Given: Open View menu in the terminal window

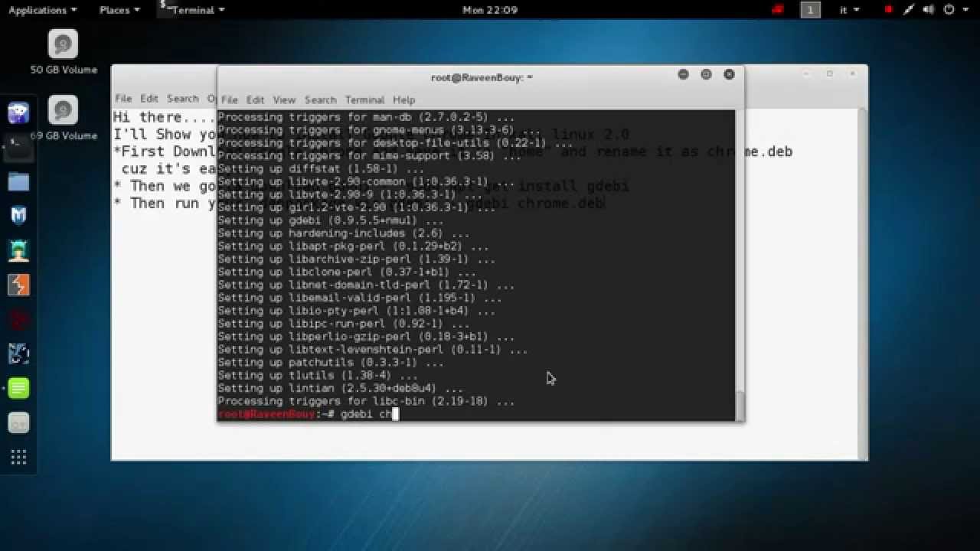Looking at the screenshot, I should coord(284,99).
